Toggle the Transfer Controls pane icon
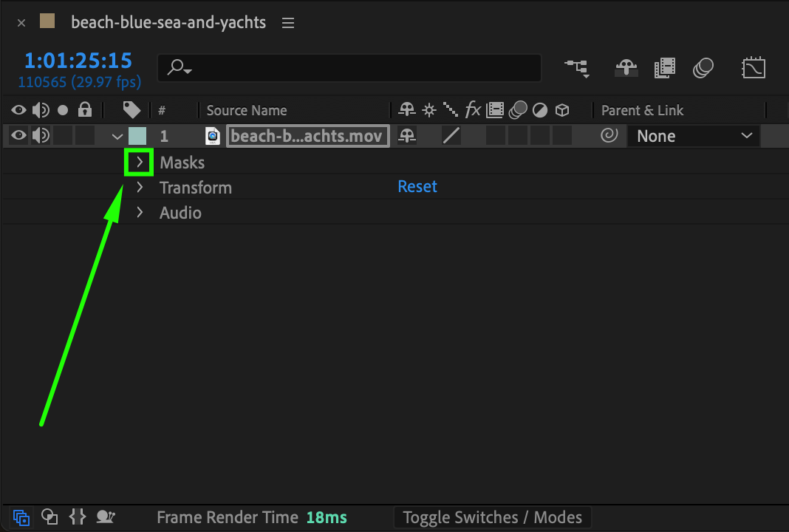Image resolution: width=789 pixels, height=532 pixels. [x=49, y=517]
